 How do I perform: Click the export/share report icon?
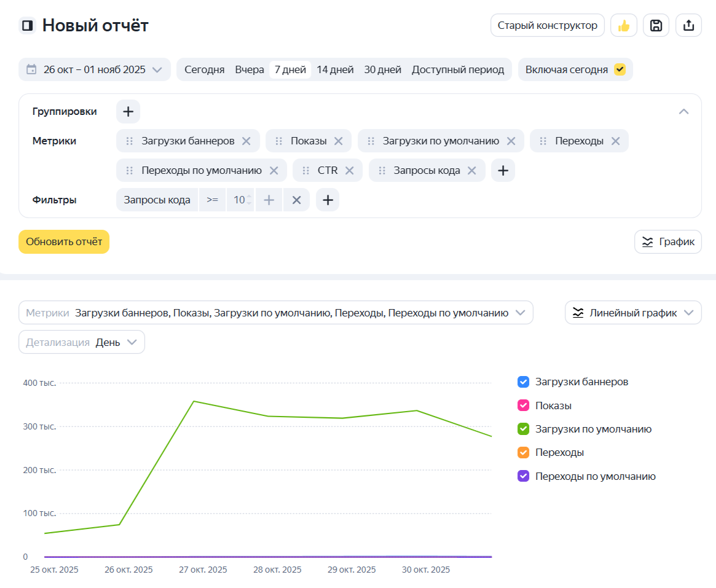tap(688, 26)
